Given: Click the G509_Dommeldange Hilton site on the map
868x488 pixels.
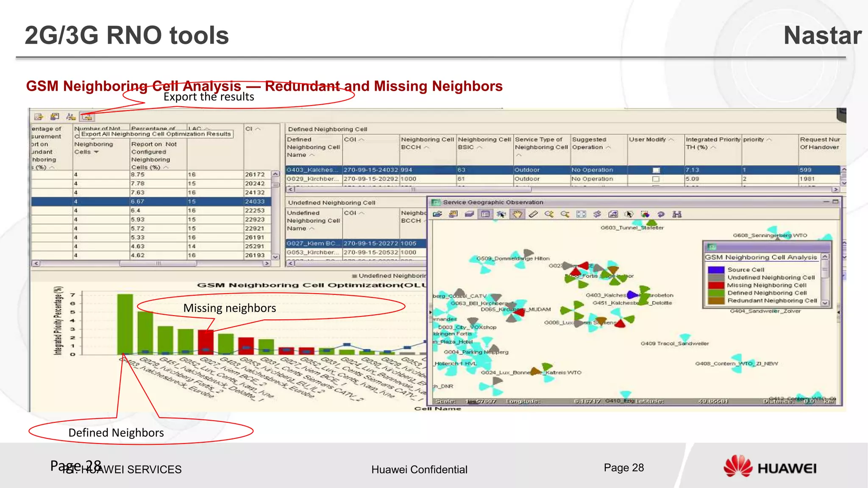Looking at the screenshot, I should pos(513,258).
